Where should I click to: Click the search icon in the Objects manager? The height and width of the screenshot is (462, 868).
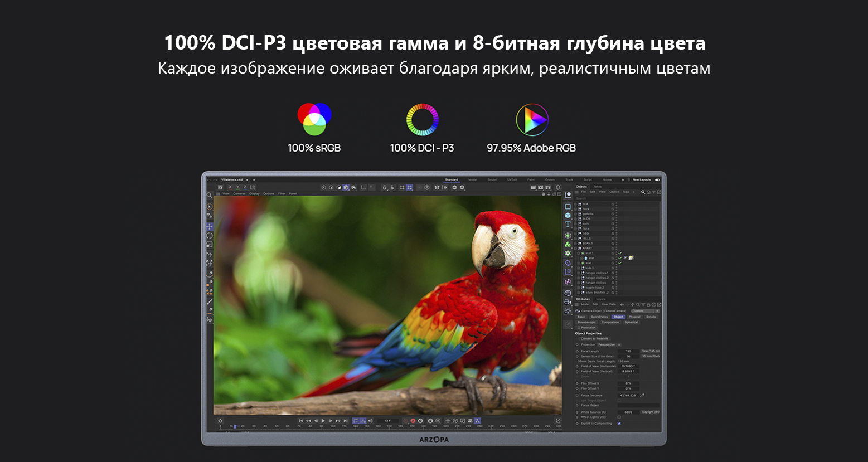coord(643,192)
